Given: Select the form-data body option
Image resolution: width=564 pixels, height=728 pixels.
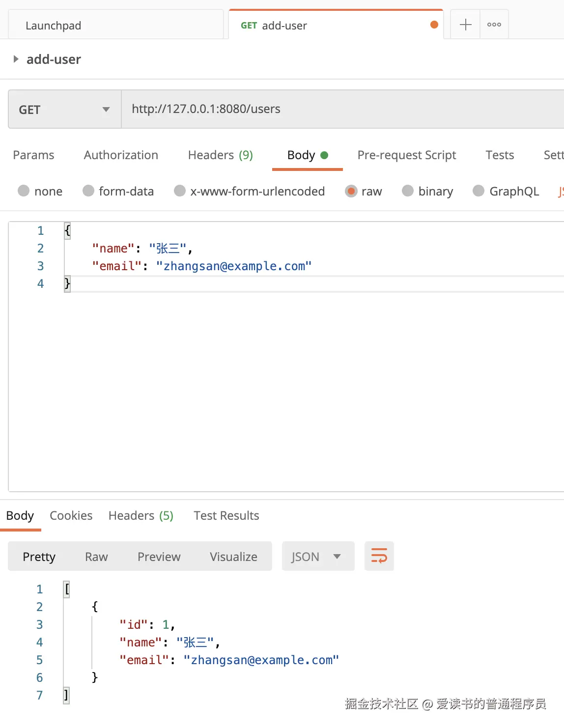Looking at the screenshot, I should [88, 191].
